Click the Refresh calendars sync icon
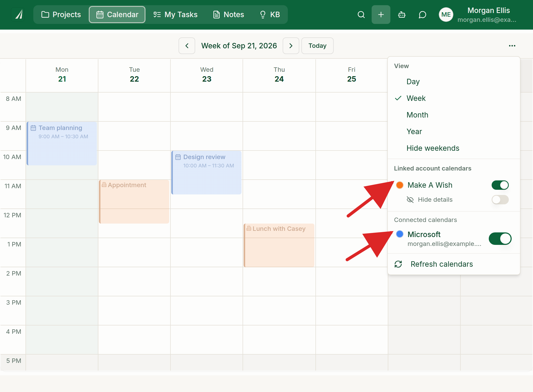Image resolution: width=533 pixels, height=392 pixels. [398, 264]
